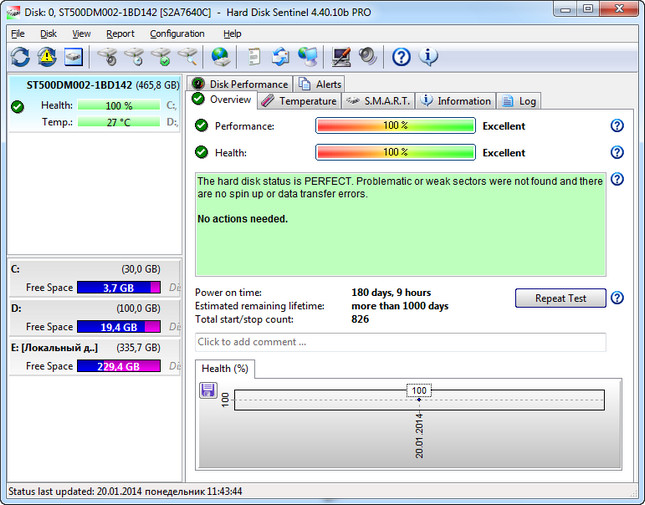Click the Refresh toolbar icon
Image resolution: width=645 pixels, height=505 pixels.
click(x=20, y=56)
